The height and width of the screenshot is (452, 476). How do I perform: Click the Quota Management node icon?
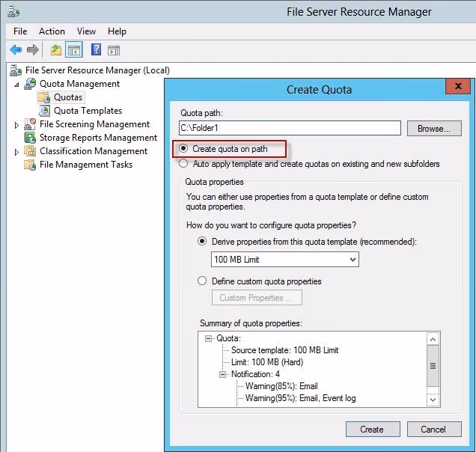pos(30,84)
